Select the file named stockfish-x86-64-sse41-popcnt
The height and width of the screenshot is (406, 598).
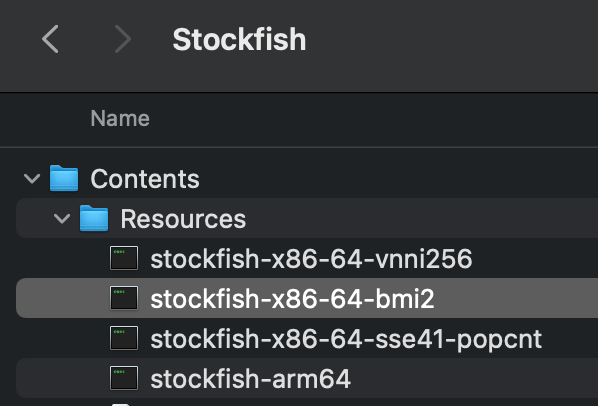point(346,339)
